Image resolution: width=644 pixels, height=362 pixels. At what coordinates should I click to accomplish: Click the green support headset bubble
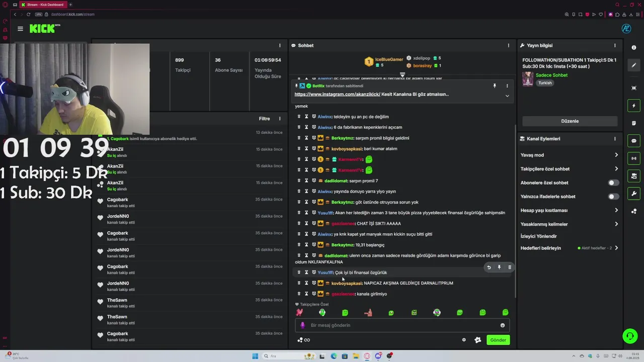pos(629,336)
